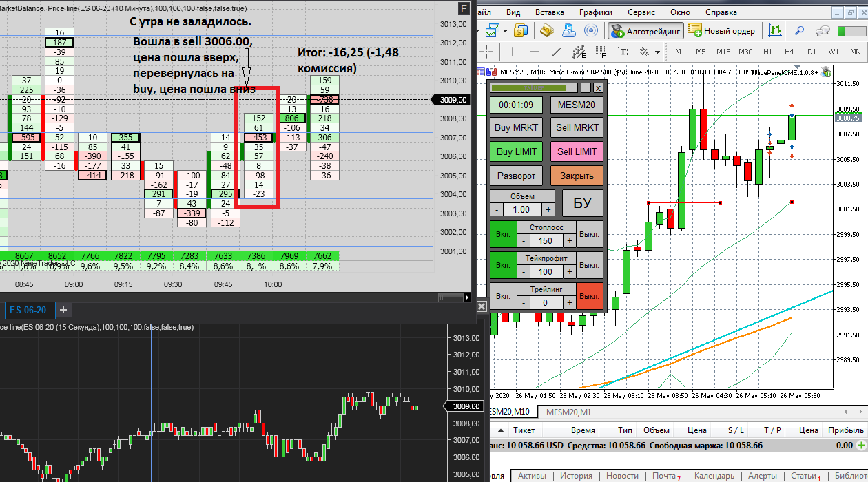
Task: Click the Стоплосс value field 150
Action: click(x=546, y=241)
